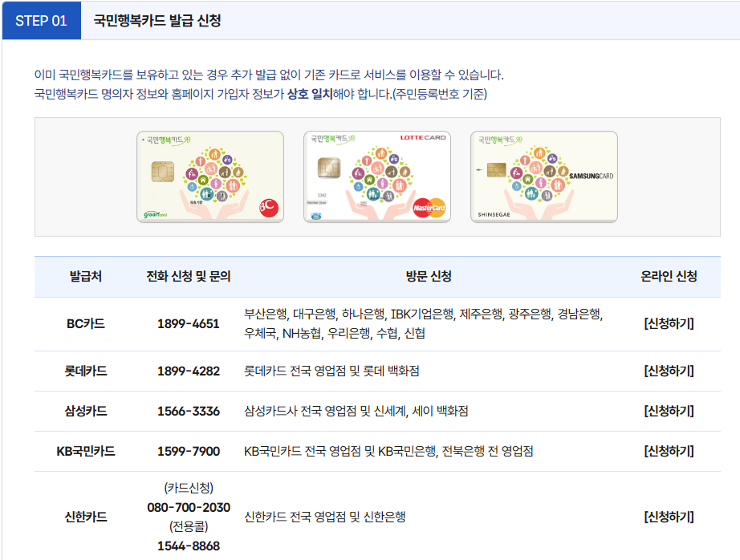
Task: Click the (카드신청) label in 신한카드 row
Action: [189, 488]
